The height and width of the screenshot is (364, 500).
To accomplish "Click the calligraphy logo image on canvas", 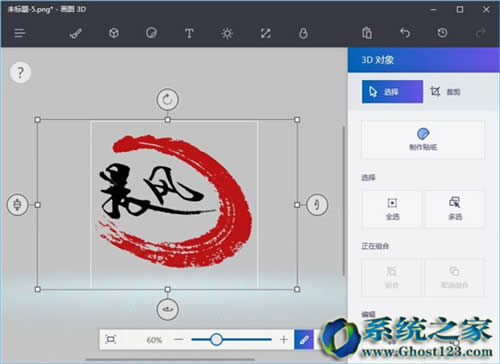I will (174, 202).
